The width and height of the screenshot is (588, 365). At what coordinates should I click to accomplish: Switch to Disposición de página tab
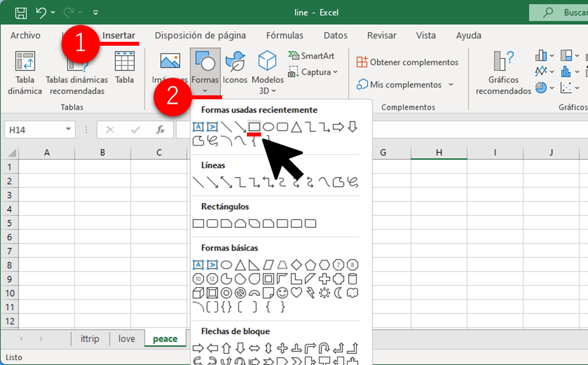pyautogui.click(x=201, y=35)
